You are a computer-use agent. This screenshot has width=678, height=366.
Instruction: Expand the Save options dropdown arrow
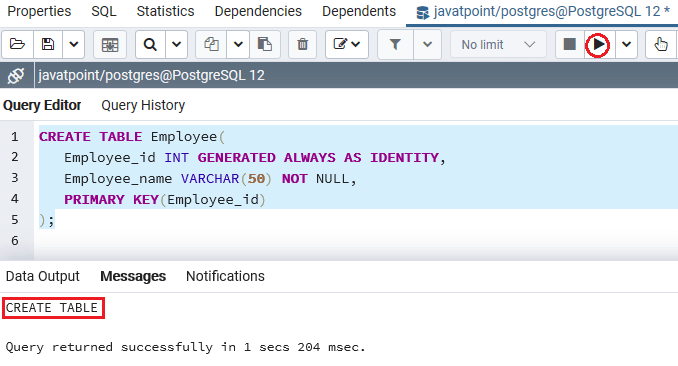point(74,44)
